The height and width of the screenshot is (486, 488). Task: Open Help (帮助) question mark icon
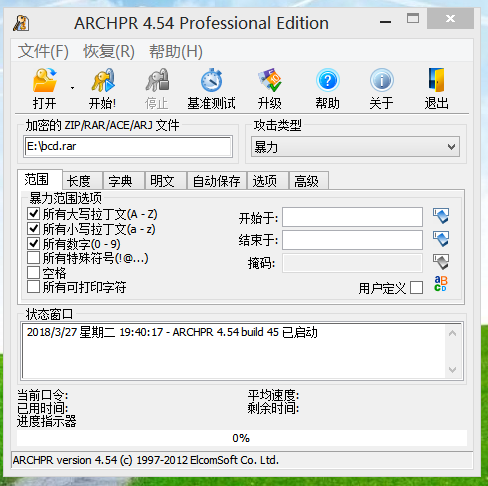(x=328, y=80)
